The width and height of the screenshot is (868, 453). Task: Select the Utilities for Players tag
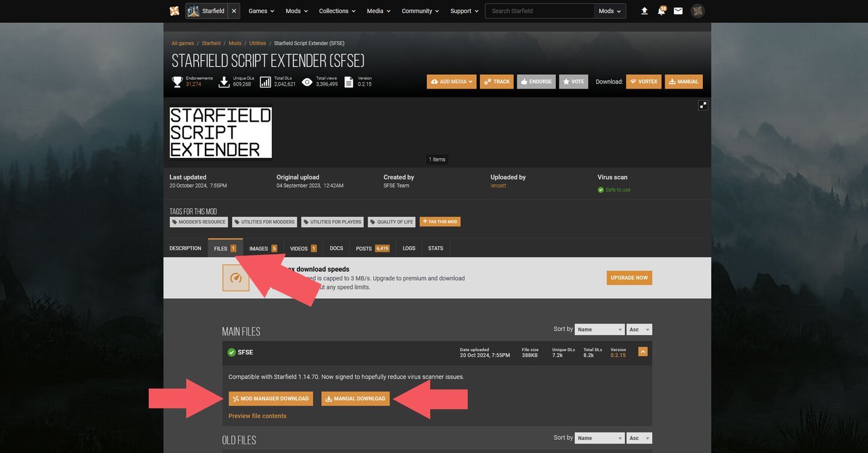coord(332,222)
